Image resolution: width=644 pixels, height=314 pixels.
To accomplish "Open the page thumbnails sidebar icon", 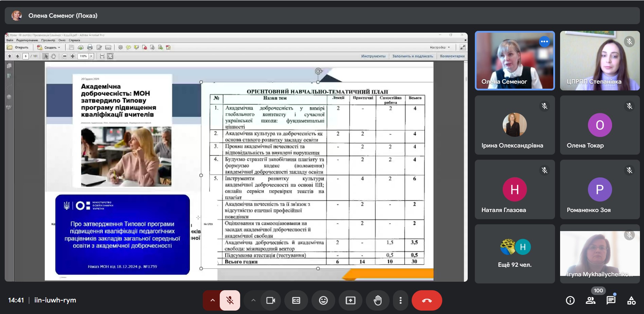I will point(9,66).
